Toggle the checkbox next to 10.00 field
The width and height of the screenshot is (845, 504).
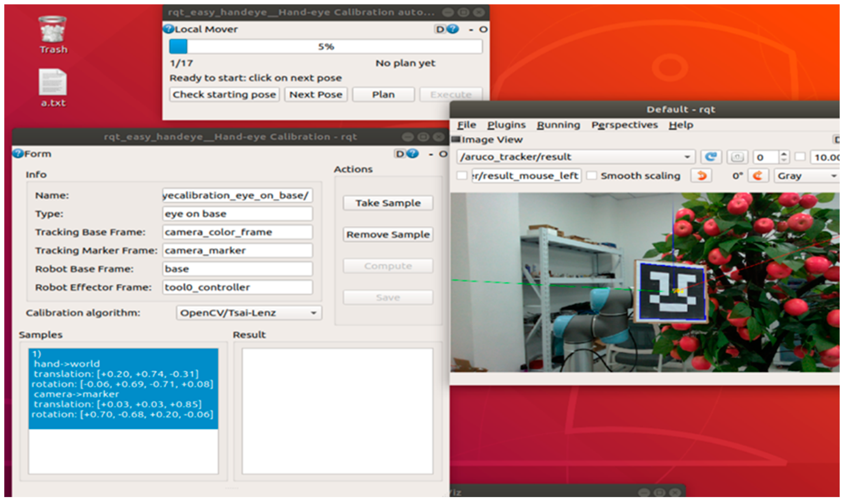[x=800, y=157]
